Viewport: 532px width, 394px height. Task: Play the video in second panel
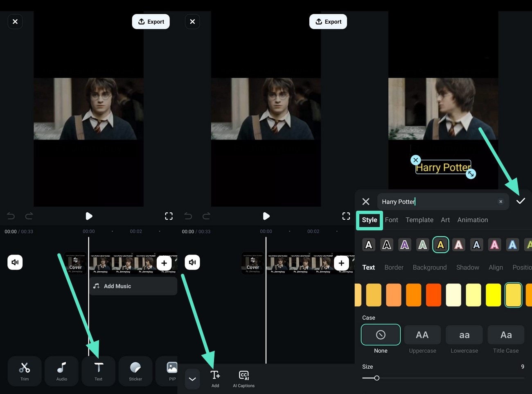[x=266, y=216]
